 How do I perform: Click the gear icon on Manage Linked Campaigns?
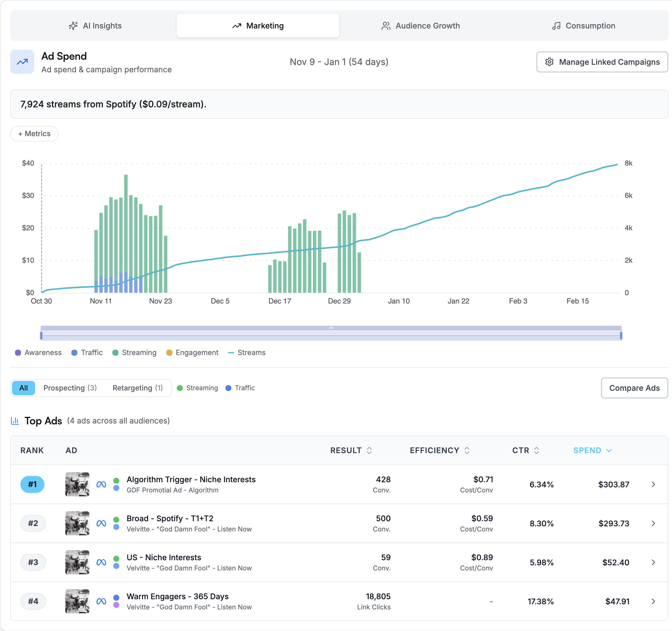(549, 62)
